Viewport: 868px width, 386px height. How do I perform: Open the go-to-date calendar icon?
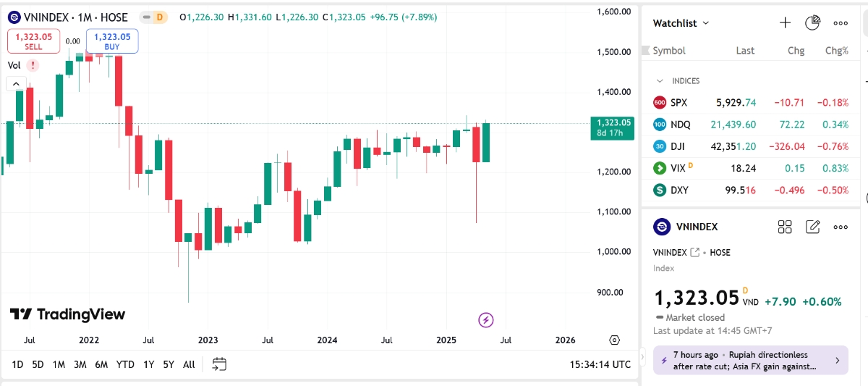click(219, 364)
